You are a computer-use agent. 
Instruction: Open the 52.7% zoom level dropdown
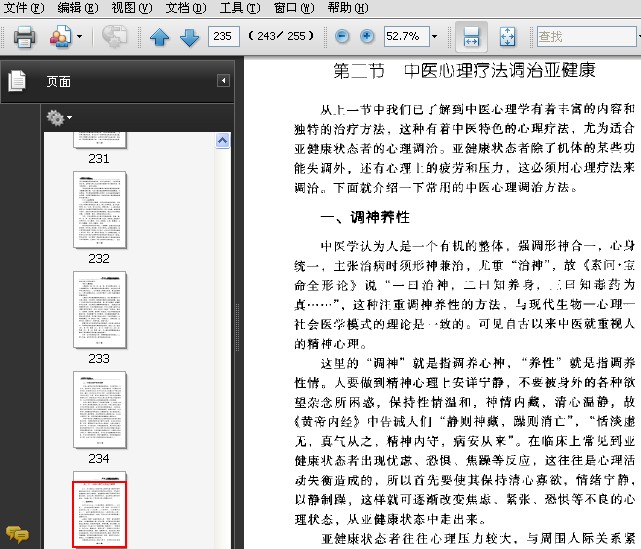click(434, 37)
